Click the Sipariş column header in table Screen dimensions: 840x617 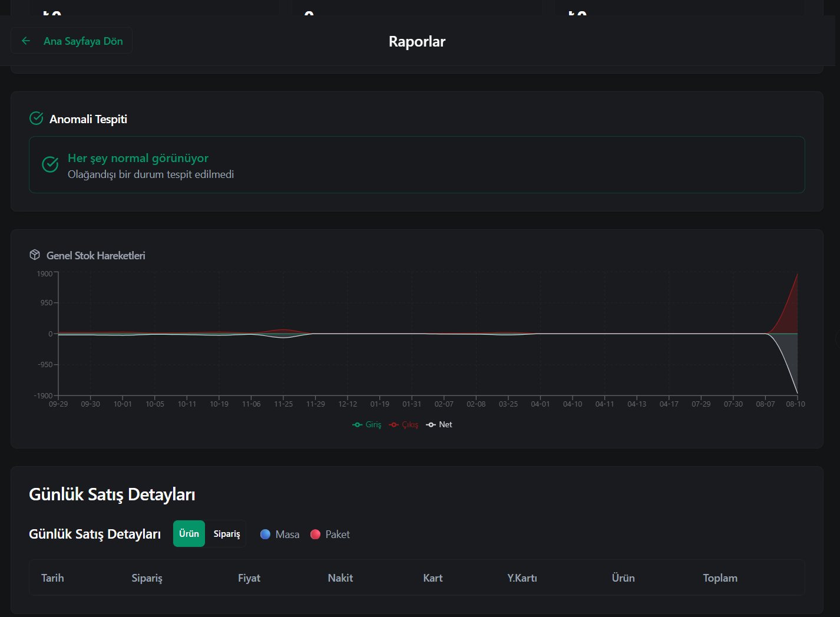pyautogui.click(x=147, y=578)
